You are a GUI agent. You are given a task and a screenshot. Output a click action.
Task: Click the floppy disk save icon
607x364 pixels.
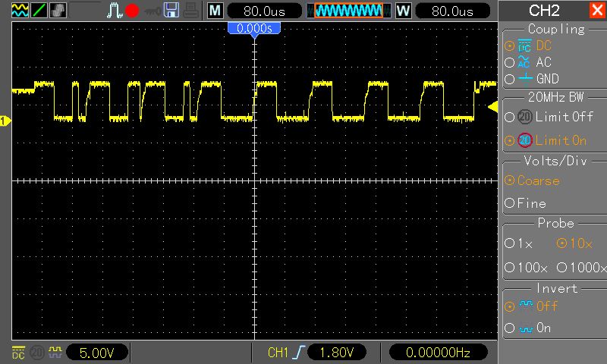[x=171, y=11]
